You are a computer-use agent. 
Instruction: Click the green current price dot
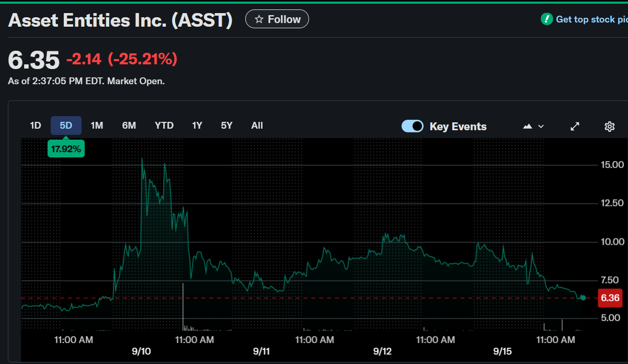[583, 298]
